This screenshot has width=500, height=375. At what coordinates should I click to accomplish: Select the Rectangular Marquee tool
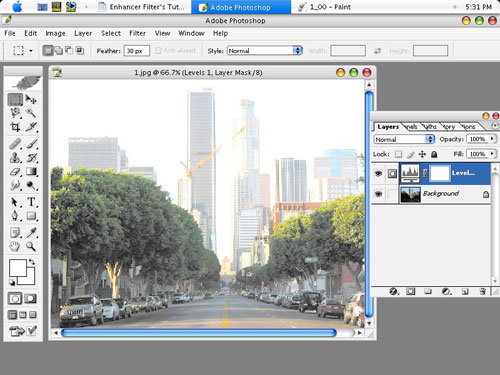[x=15, y=99]
